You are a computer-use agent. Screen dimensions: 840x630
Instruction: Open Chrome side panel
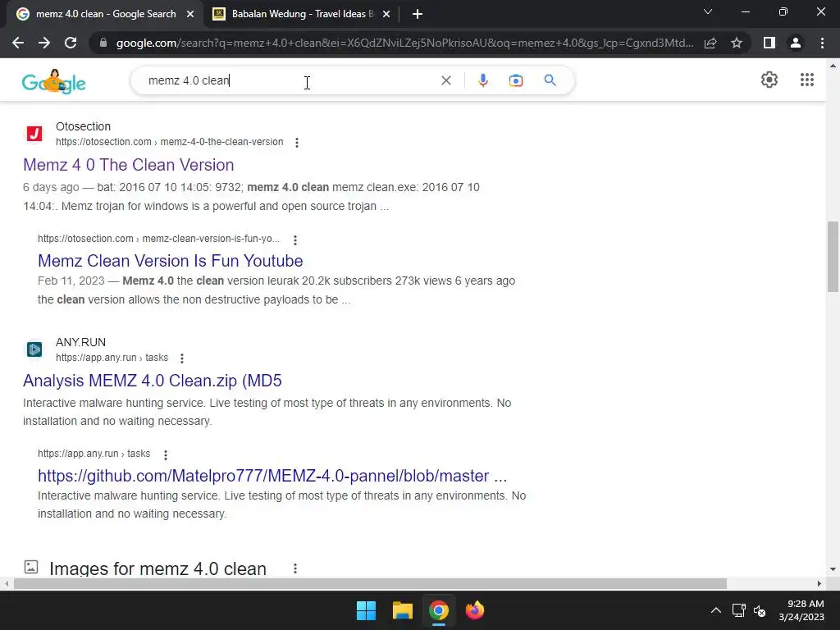click(769, 43)
